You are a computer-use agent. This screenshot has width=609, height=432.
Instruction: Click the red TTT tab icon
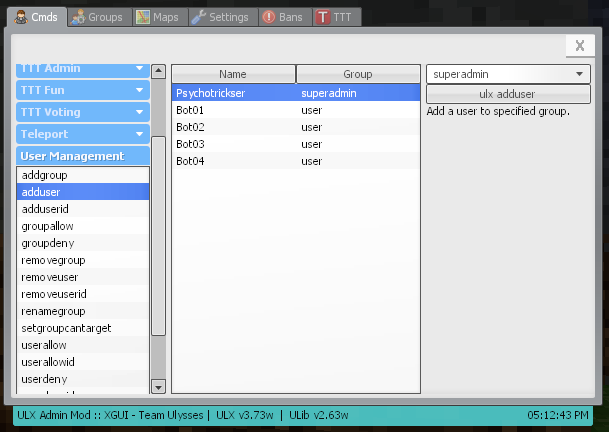[323, 17]
